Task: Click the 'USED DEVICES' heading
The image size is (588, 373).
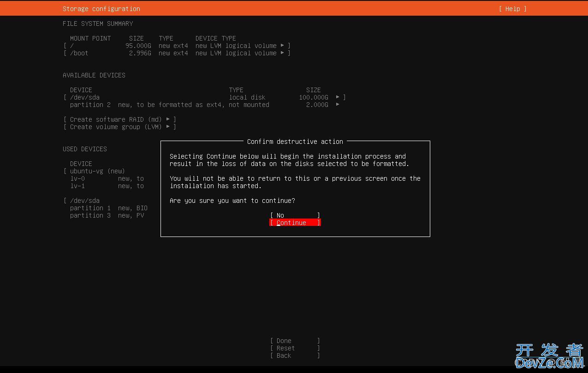Action: click(85, 149)
